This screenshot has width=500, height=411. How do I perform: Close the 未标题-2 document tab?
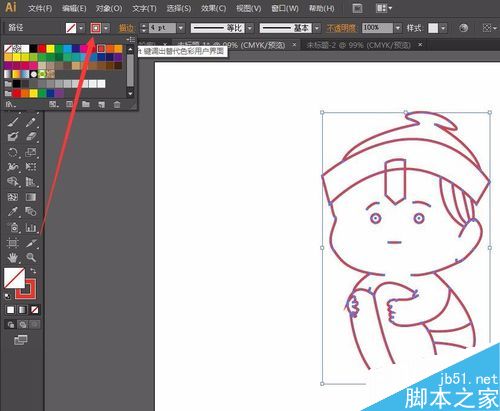(420, 44)
